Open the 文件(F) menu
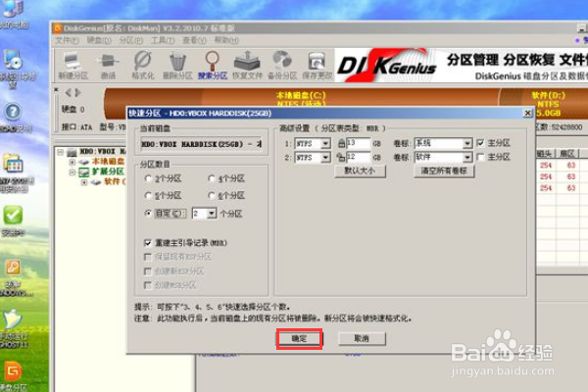Screen dimensions: 588x392 point(67,40)
